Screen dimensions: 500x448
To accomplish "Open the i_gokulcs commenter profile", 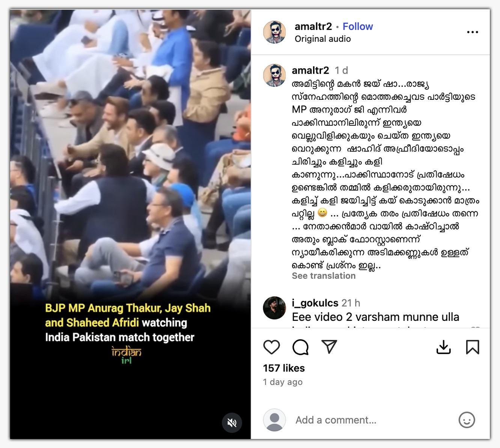I will [315, 303].
